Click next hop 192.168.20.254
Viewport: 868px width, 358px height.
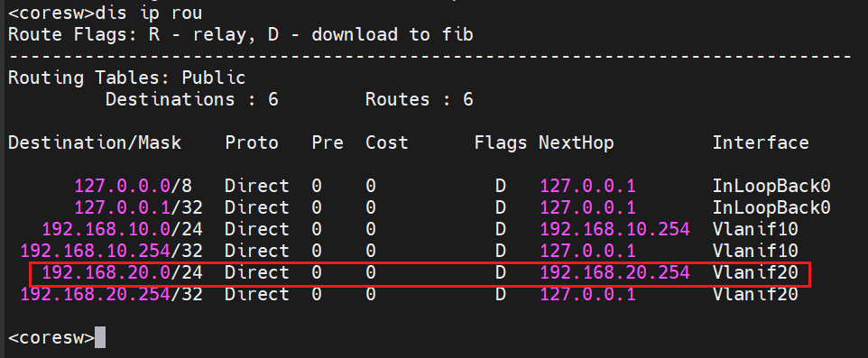point(615,272)
